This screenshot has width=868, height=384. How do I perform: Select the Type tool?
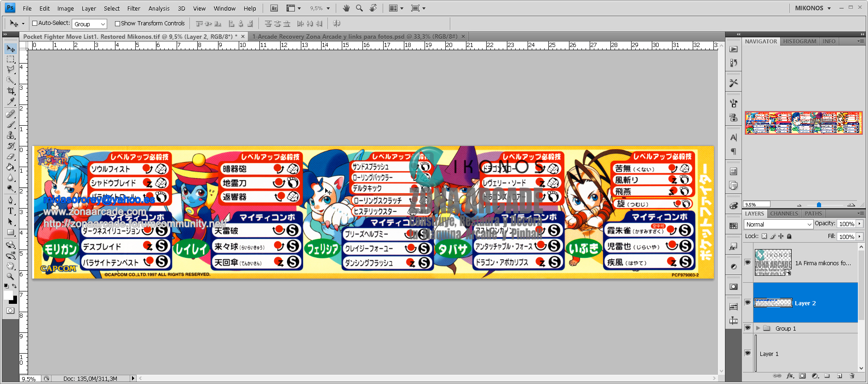tap(11, 211)
